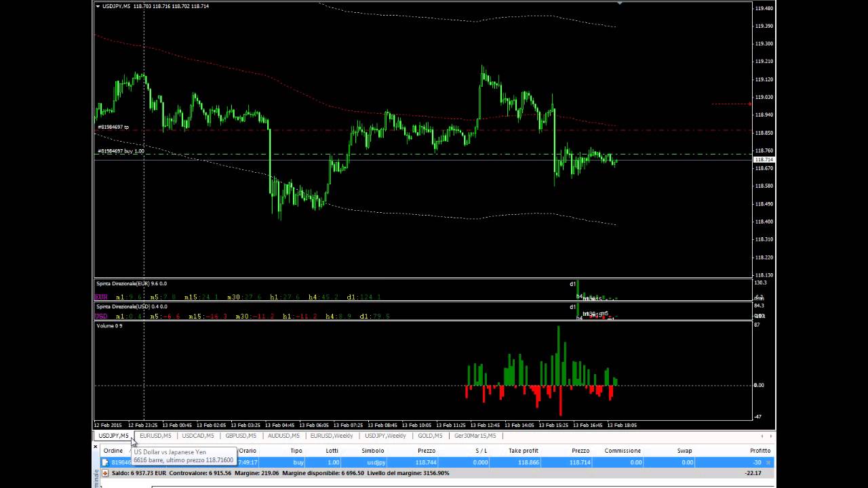Click the 119.480 level on the price scale
This screenshot has width=868, height=488.
pos(764,8)
